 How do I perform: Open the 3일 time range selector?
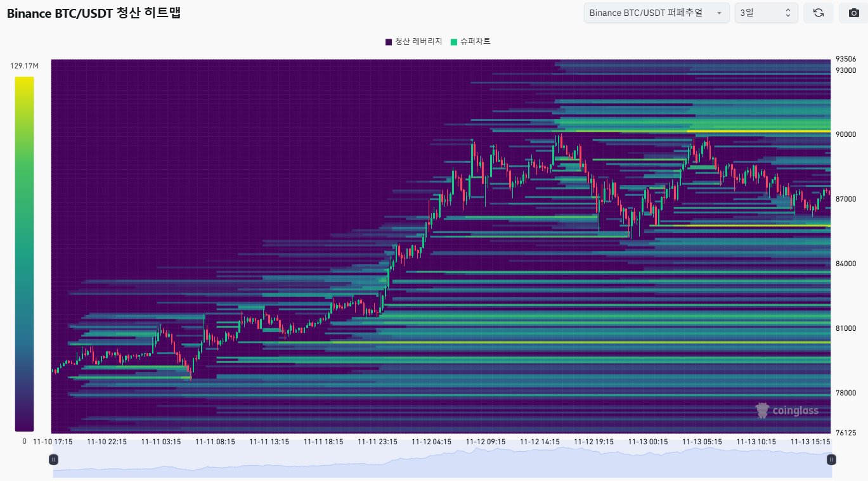766,13
